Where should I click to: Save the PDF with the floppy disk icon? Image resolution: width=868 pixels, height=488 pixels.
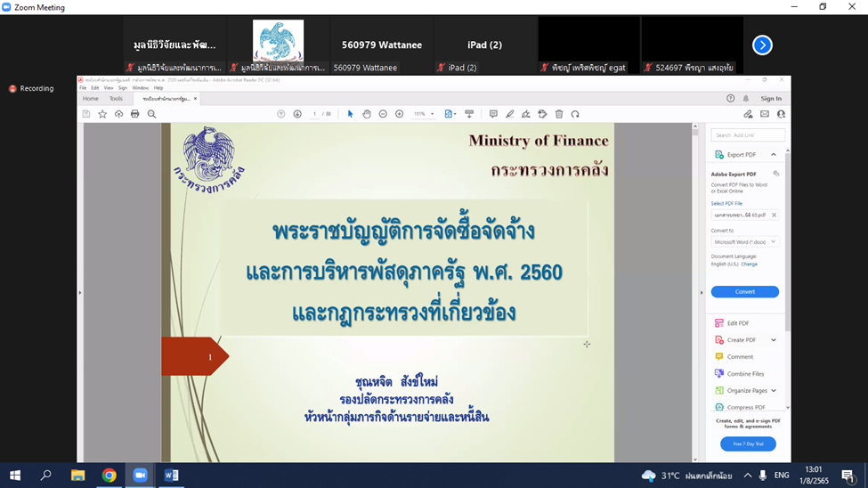(x=85, y=114)
